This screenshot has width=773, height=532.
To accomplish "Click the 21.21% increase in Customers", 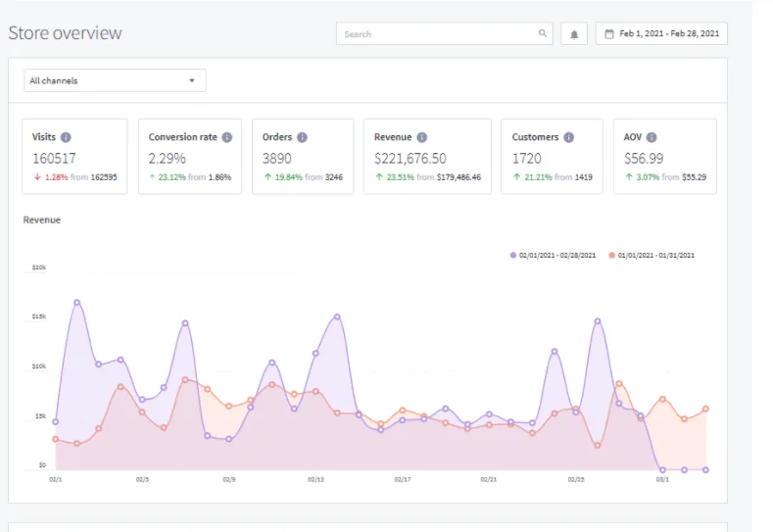I will [x=538, y=177].
